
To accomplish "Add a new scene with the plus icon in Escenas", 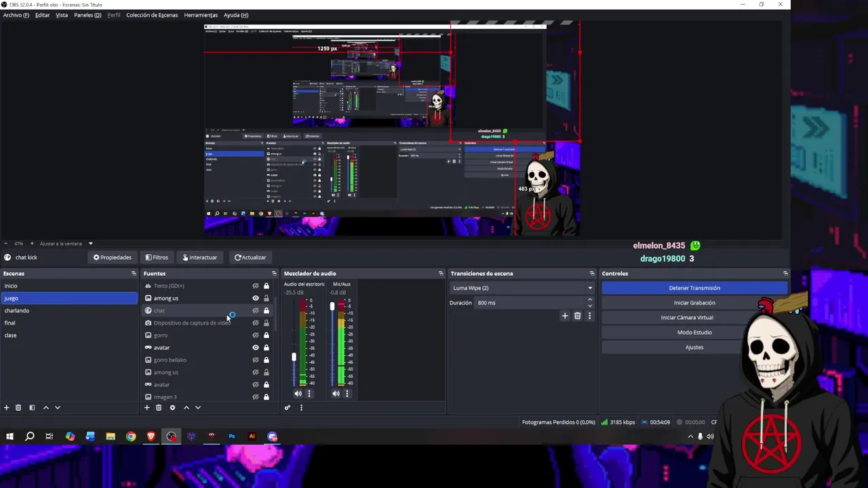I will [7, 407].
